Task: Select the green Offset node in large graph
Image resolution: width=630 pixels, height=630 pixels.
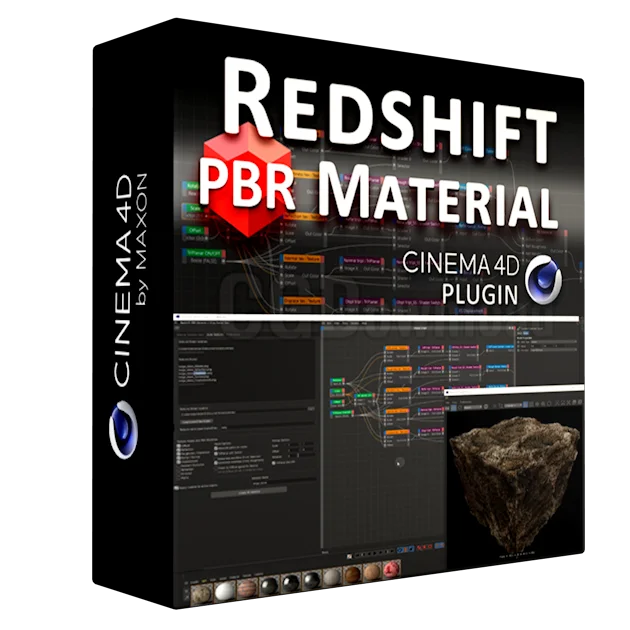Action: (x=195, y=231)
